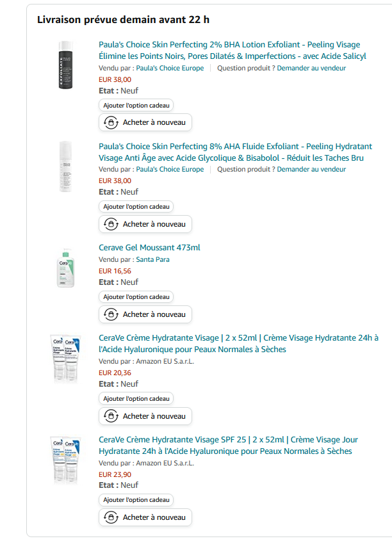Image resolution: width=392 pixels, height=541 pixels.
Task: Click buy-again icon for CeraVe Crème Hydratante 2 x 52ml
Action: click(111, 416)
